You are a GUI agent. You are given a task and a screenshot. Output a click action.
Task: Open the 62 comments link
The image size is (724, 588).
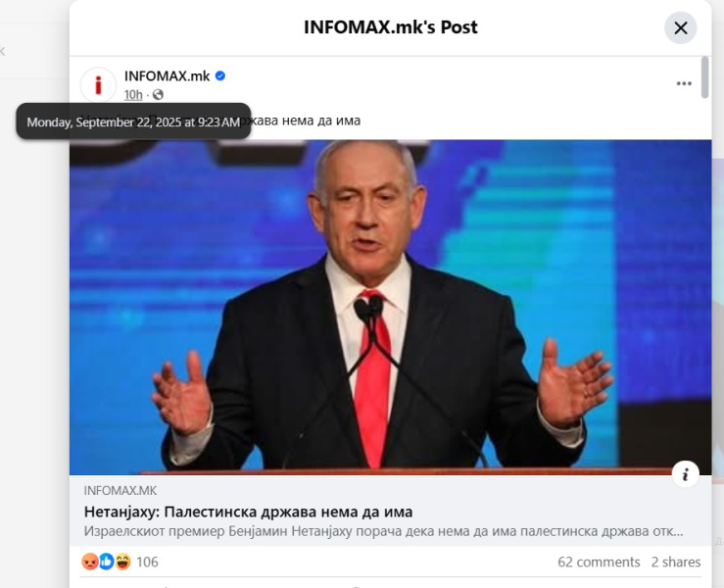pos(599,562)
